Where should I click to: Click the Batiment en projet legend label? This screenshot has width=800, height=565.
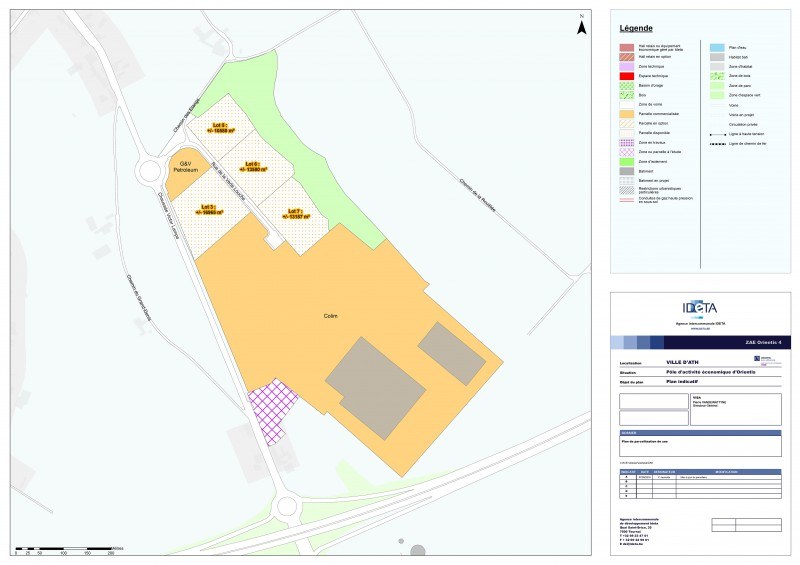pyautogui.click(x=654, y=181)
